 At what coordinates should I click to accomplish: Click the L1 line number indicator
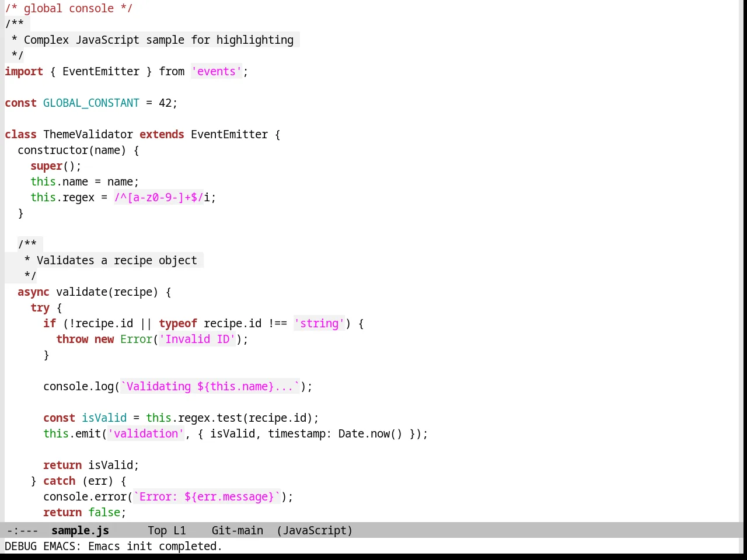pyautogui.click(x=180, y=530)
